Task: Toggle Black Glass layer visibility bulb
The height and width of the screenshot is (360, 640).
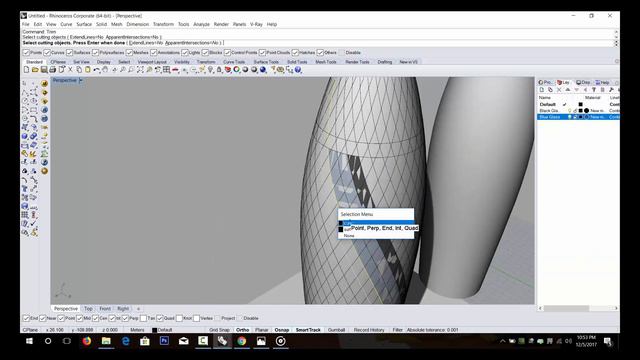Action: (570, 111)
